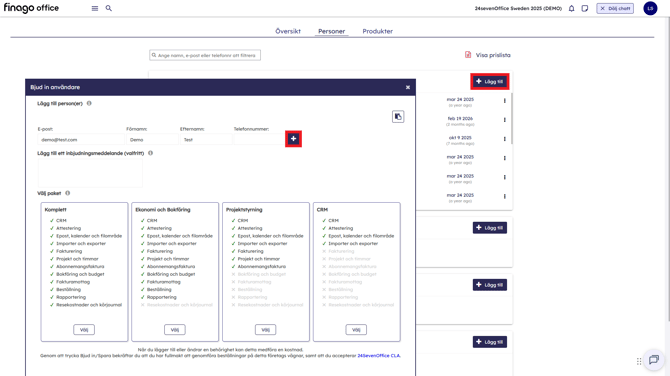Show info for Lägg till person(er)

(89, 103)
